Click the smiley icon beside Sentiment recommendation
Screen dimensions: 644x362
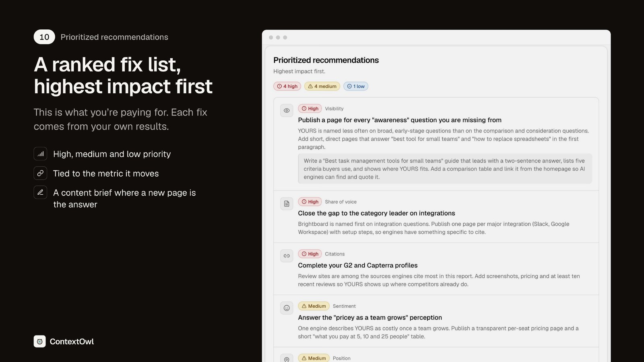pos(287,308)
